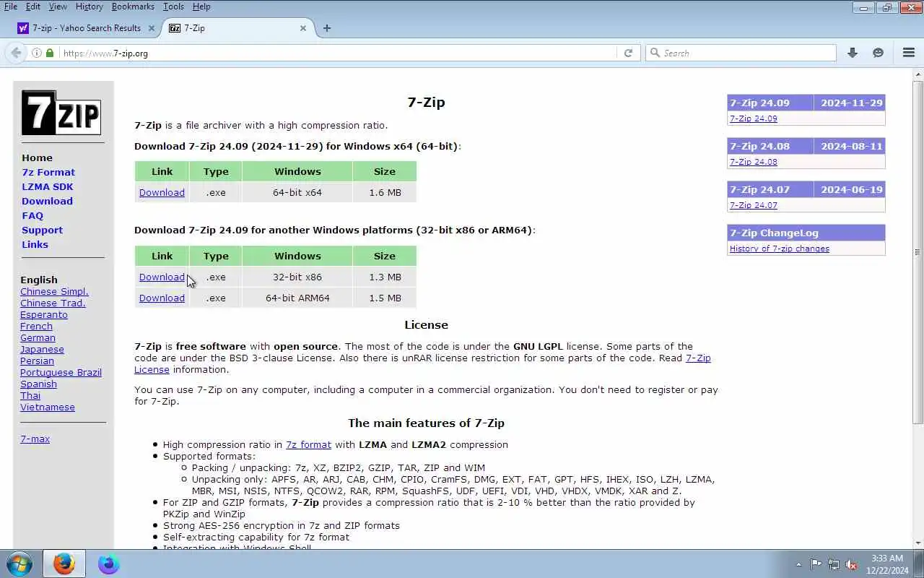Switch language to Vietnamese
Viewport: 924px width, 578px height.
[48, 407]
